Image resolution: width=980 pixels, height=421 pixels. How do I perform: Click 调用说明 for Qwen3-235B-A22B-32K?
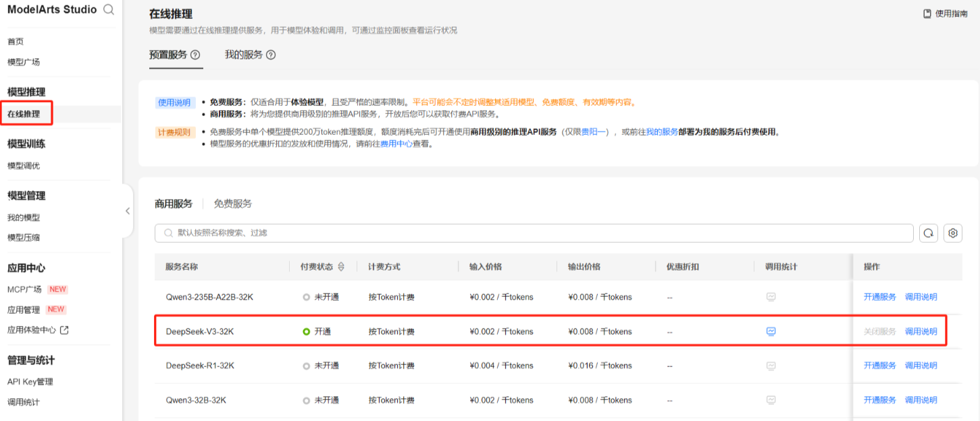click(921, 297)
